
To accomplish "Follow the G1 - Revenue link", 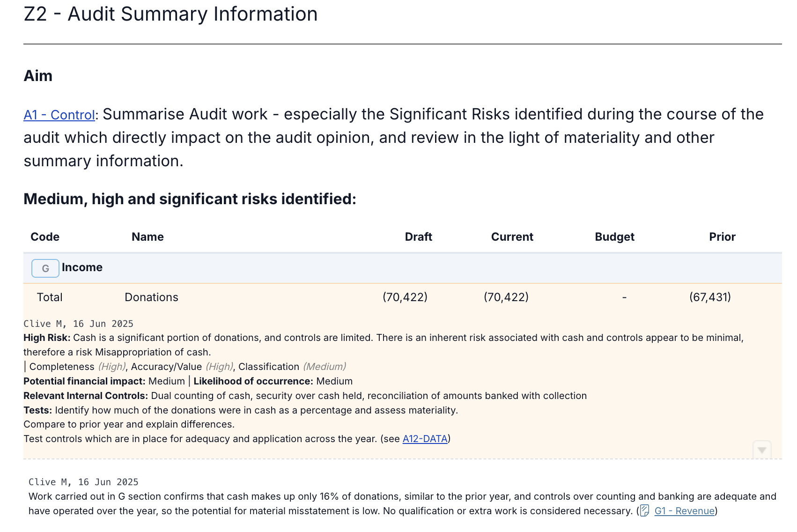I will coord(684,511).
